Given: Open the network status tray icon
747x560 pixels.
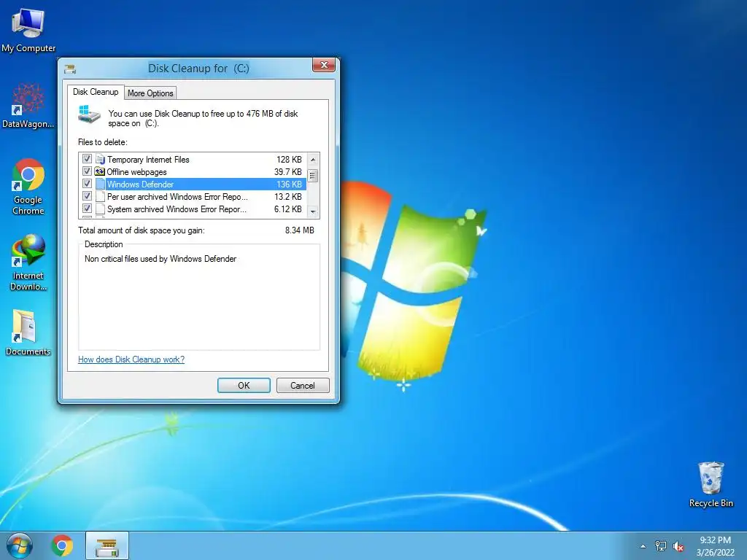Looking at the screenshot, I should [660, 546].
